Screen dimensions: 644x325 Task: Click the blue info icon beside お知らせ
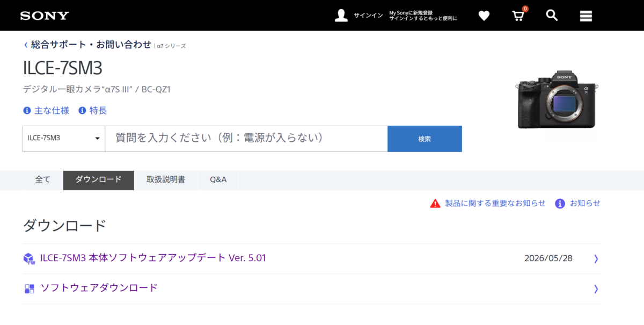click(560, 204)
